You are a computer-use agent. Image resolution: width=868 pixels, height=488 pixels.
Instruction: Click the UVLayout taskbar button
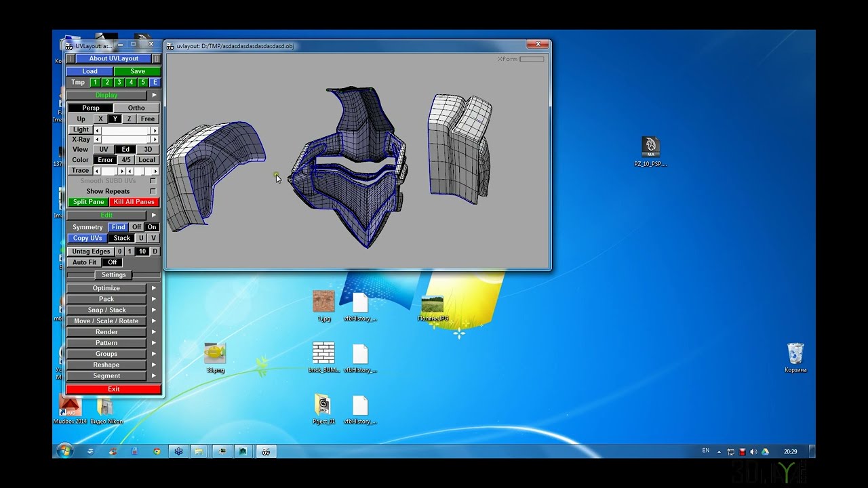coord(266,451)
